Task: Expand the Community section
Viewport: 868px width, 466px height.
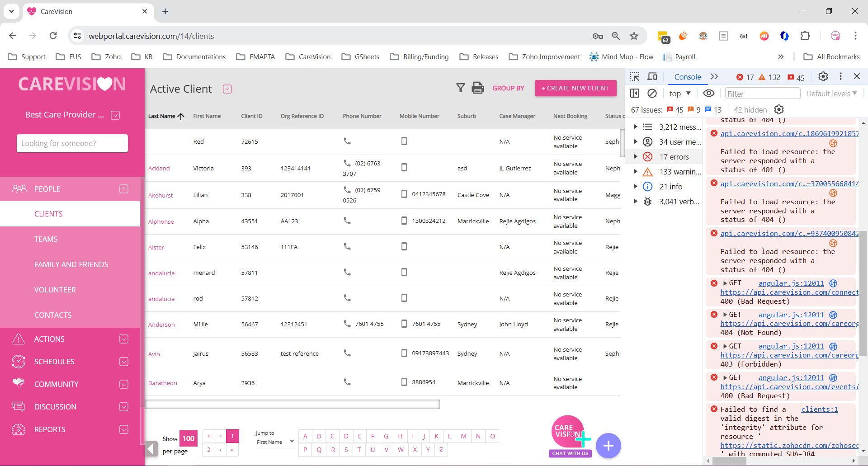Action: tap(124, 384)
